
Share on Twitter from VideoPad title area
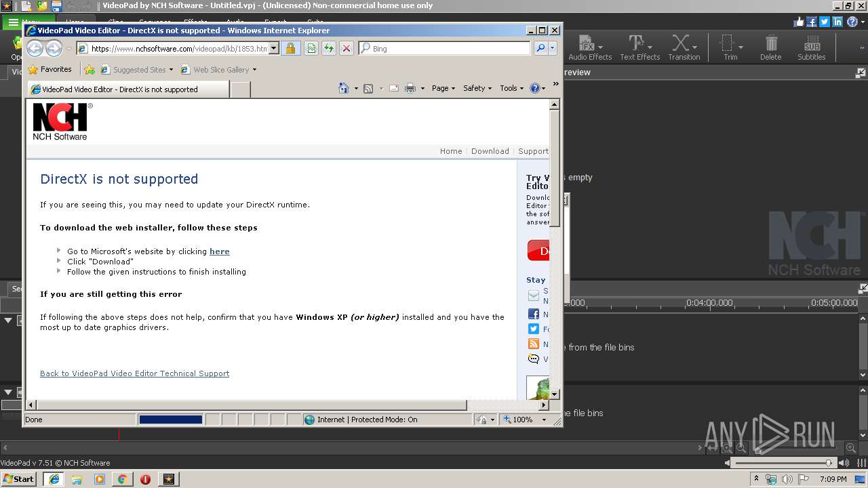tap(825, 22)
